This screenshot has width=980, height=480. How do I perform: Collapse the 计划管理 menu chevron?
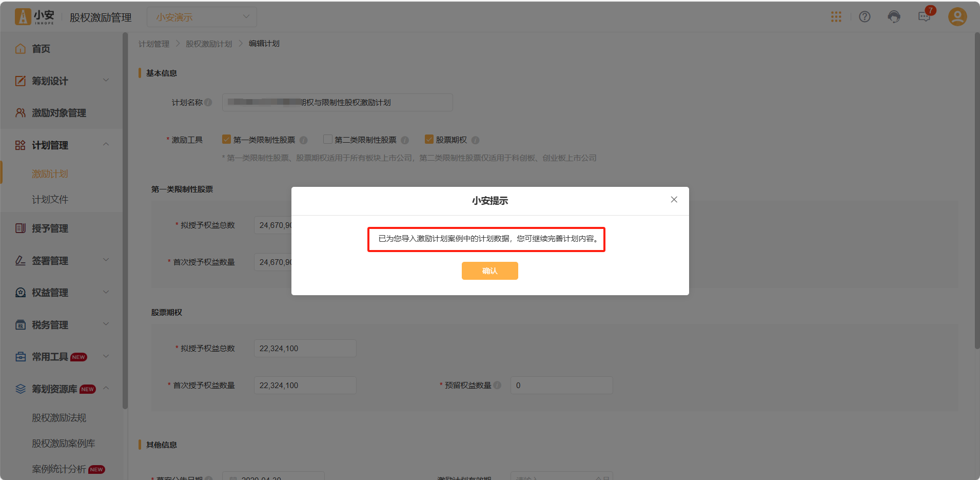click(106, 144)
